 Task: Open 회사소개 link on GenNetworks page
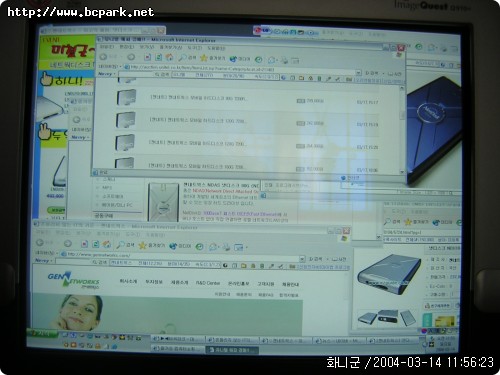pos(128,281)
